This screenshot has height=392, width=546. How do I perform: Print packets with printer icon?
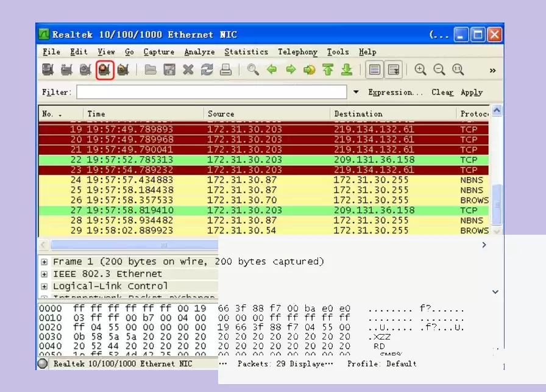click(x=225, y=69)
